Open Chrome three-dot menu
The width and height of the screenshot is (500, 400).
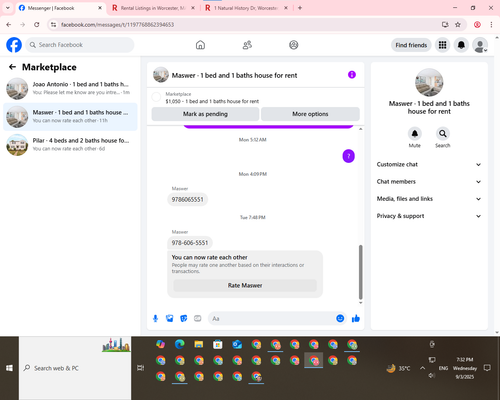pyautogui.click(x=491, y=25)
